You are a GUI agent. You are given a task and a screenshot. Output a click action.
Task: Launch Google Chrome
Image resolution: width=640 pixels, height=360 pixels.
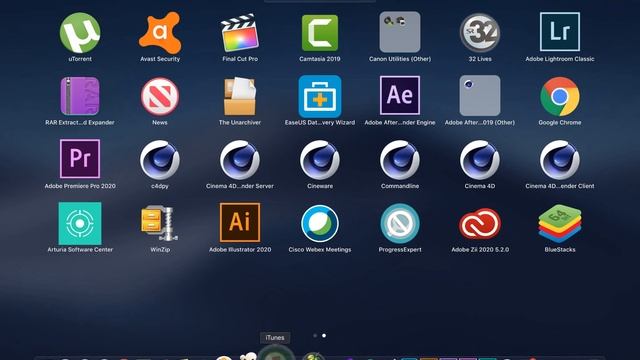point(560,96)
